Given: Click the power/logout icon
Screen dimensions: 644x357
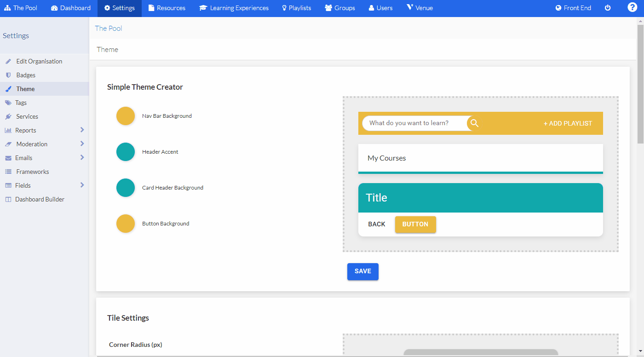Looking at the screenshot, I should click(608, 8).
